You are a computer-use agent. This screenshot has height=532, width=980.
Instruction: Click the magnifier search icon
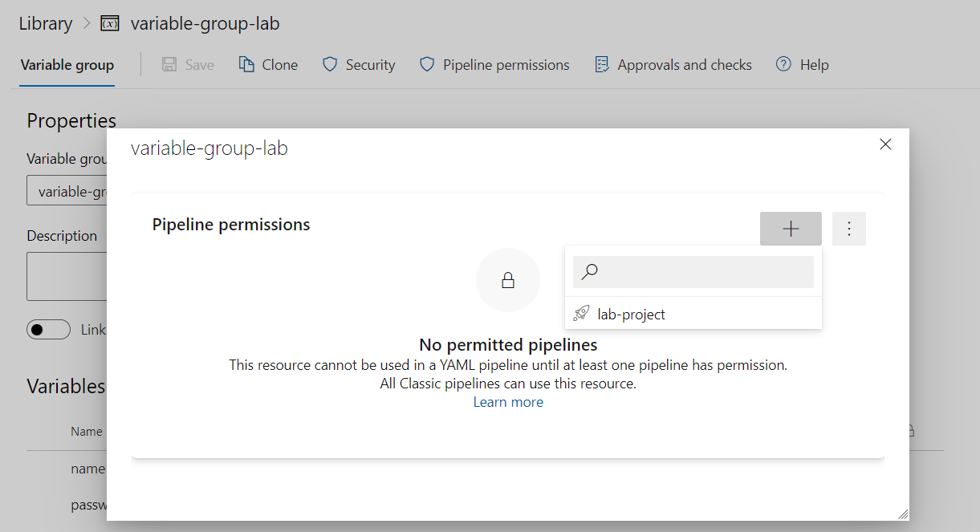[590, 272]
